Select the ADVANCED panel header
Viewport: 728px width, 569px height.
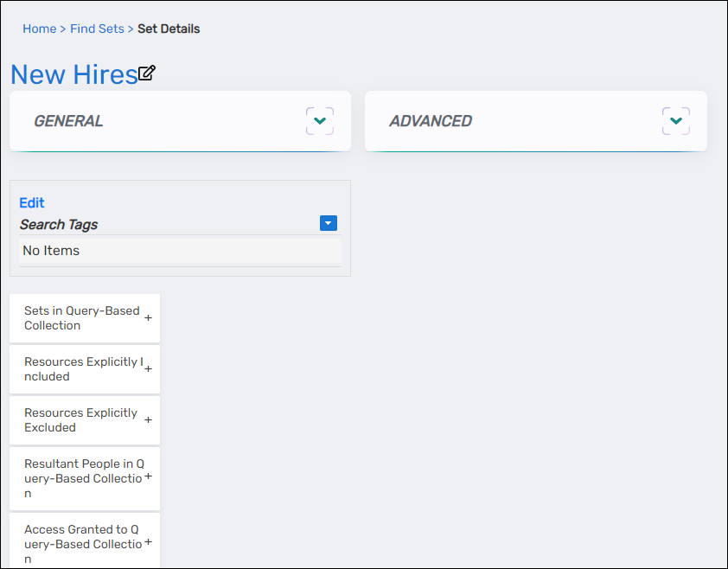coord(431,121)
